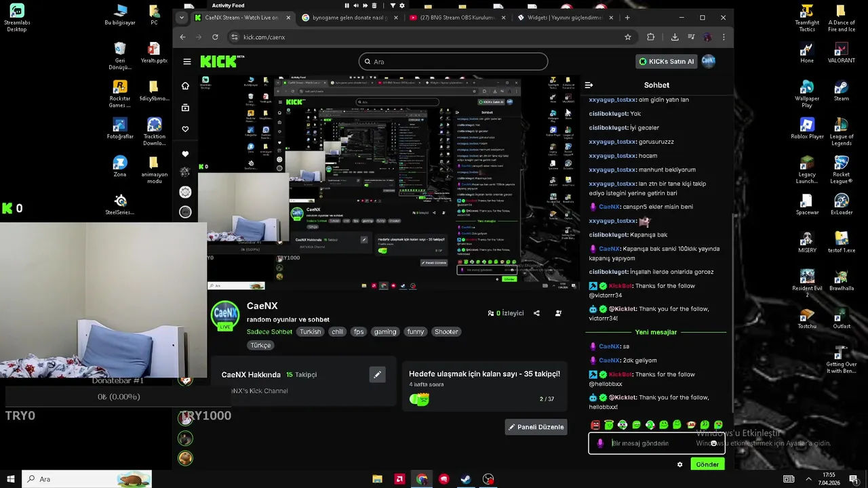Screen dimensions: 868x488
Task: Click the Turkish stream tag
Action: click(311, 331)
